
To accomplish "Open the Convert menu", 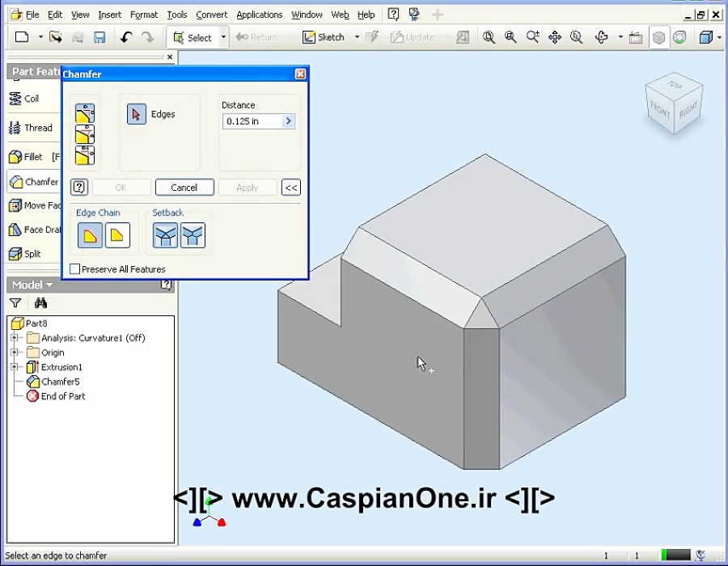I will [211, 14].
